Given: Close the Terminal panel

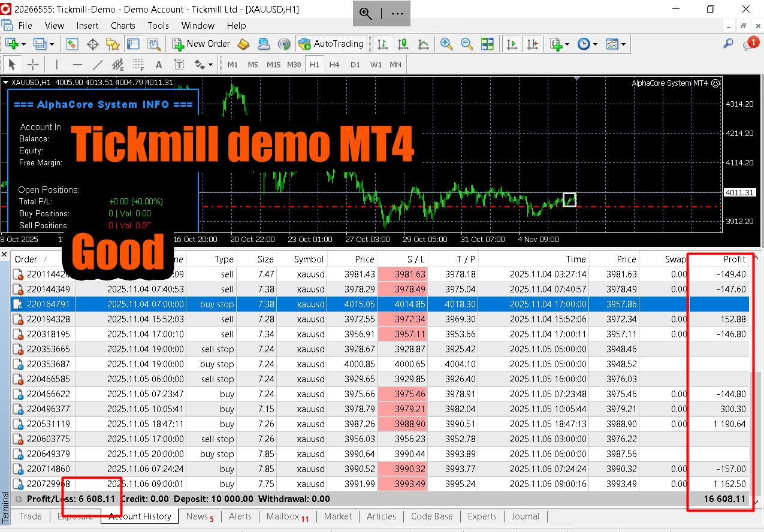Looking at the screenshot, I should [x=5, y=255].
